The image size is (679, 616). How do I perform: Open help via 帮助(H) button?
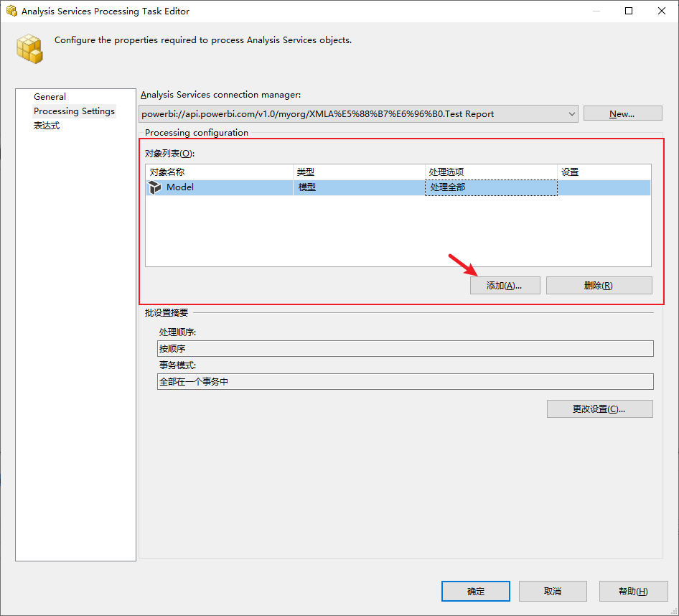(x=632, y=592)
